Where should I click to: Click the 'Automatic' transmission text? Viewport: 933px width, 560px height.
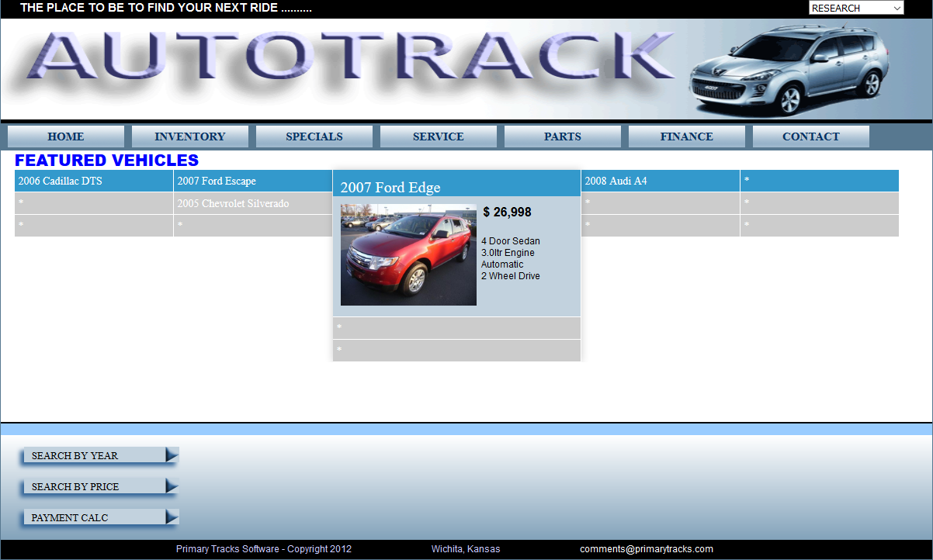(502, 264)
